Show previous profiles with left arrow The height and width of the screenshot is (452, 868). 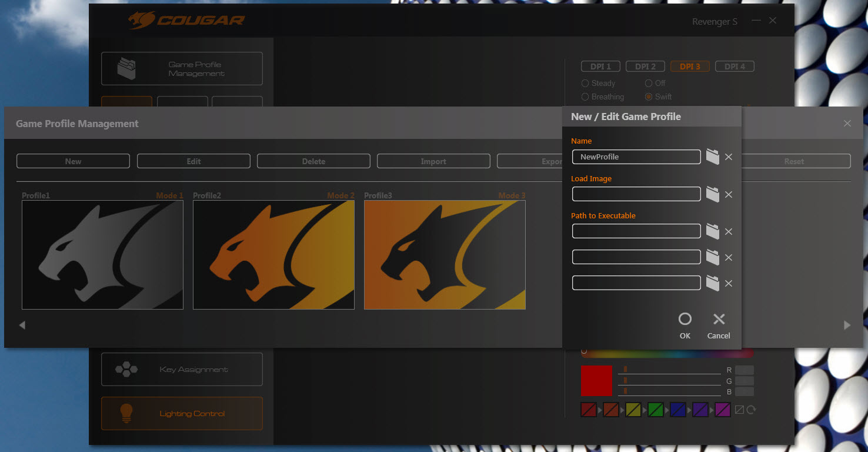coord(22,325)
